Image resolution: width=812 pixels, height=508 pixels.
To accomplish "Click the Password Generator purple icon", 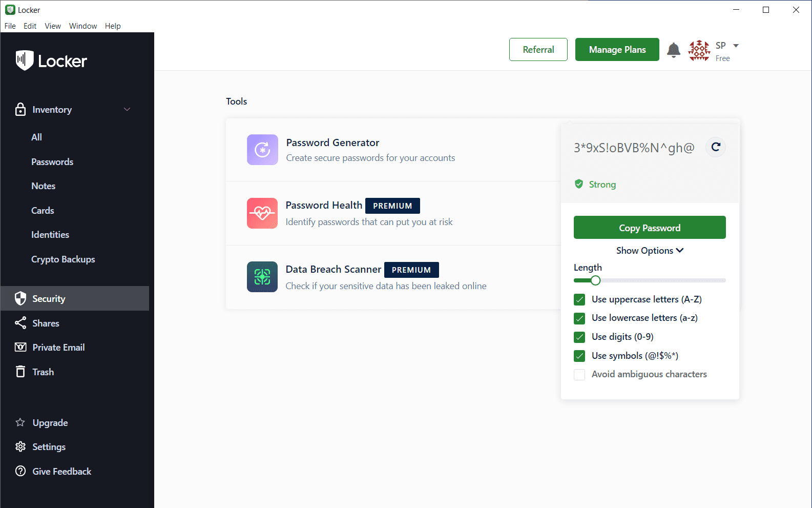I will (x=262, y=150).
